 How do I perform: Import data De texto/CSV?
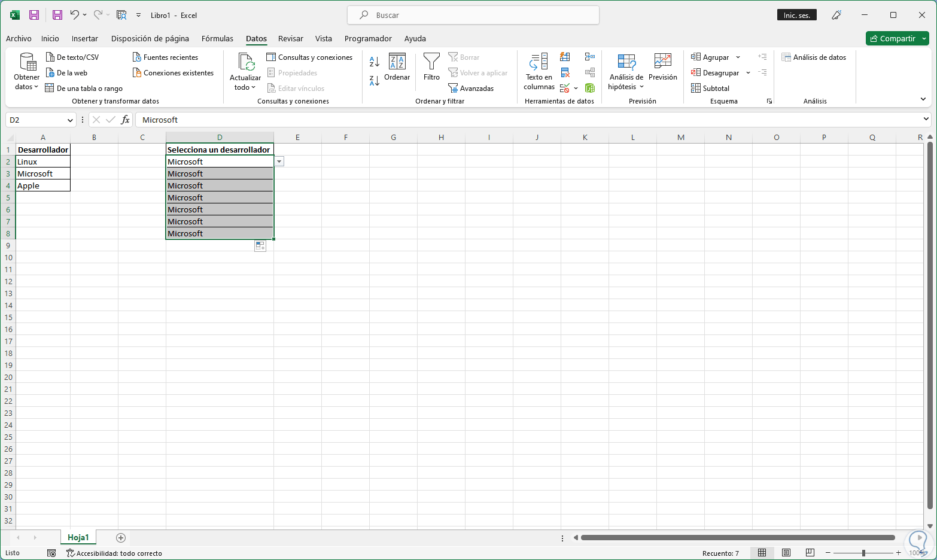tap(72, 57)
